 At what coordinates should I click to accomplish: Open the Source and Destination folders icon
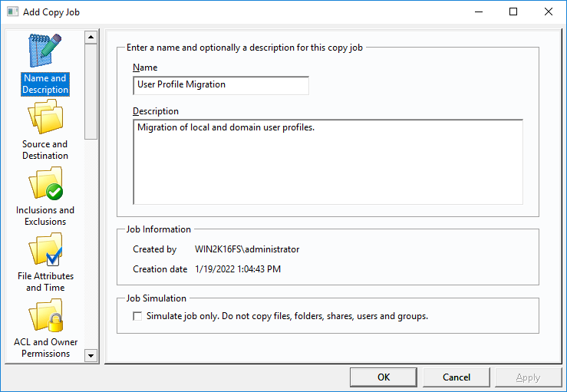pyautogui.click(x=45, y=117)
